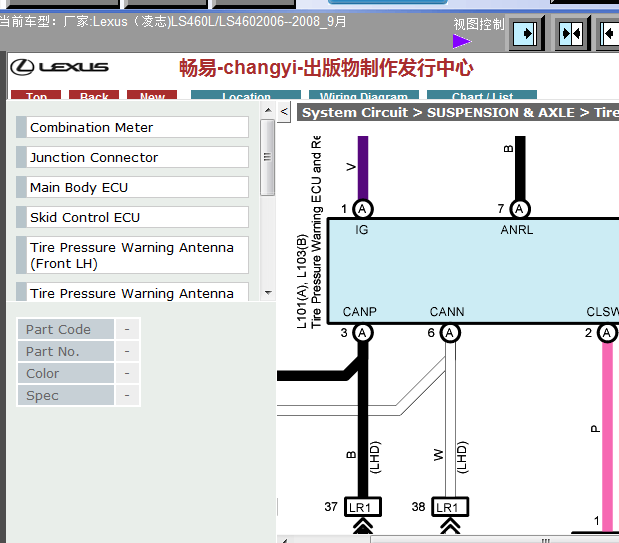Select Tire Pressure Warning Antenna (Front LH)

pyautogui.click(x=132, y=255)
